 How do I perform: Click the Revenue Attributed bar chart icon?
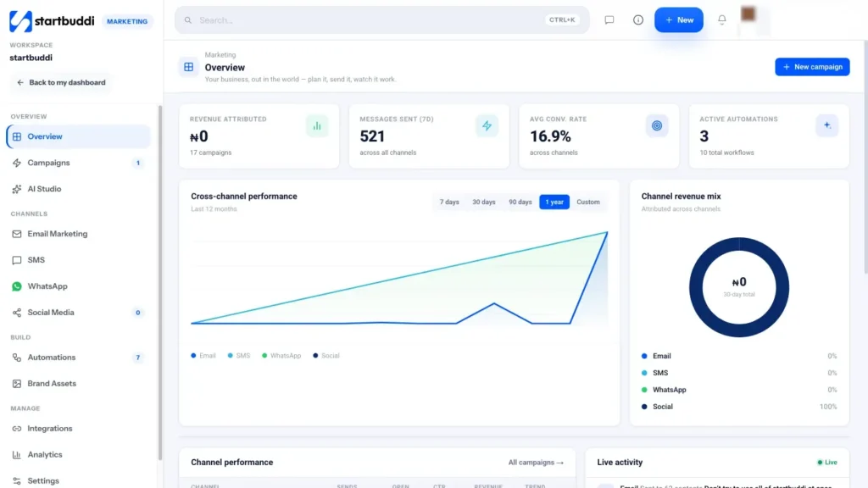point(317,126)
